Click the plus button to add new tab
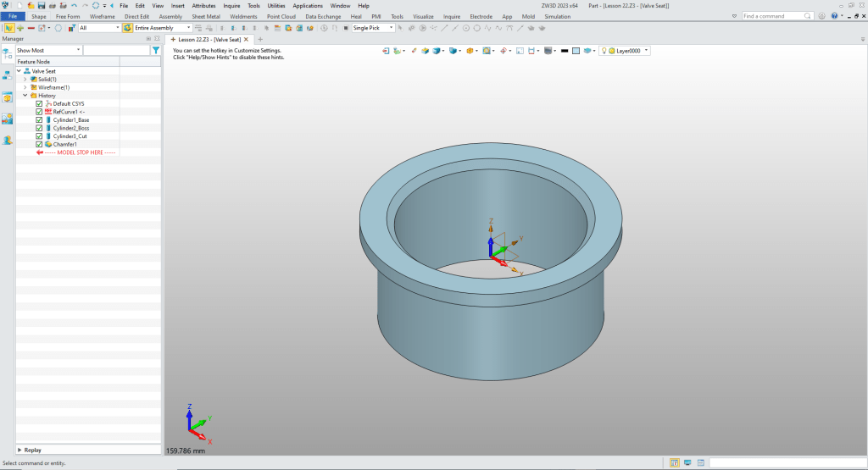The width and height of the screenshot is (868, 470). click(x=260, y=40)
